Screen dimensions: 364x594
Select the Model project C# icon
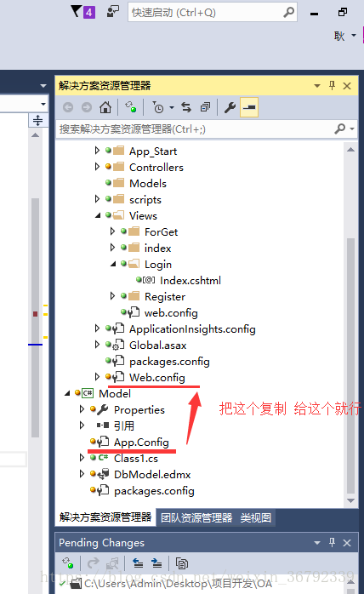coord(88,393)
